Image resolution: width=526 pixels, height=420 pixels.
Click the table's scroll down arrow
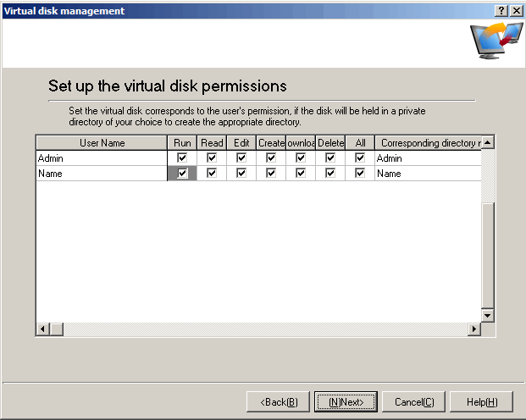(487, 315)
